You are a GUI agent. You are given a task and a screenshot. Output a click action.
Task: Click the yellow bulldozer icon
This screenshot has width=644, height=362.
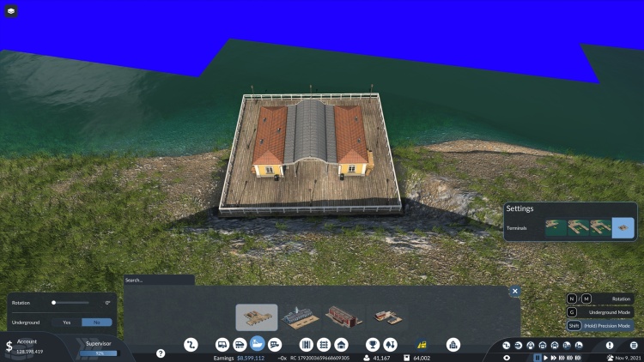click(422, 345)
